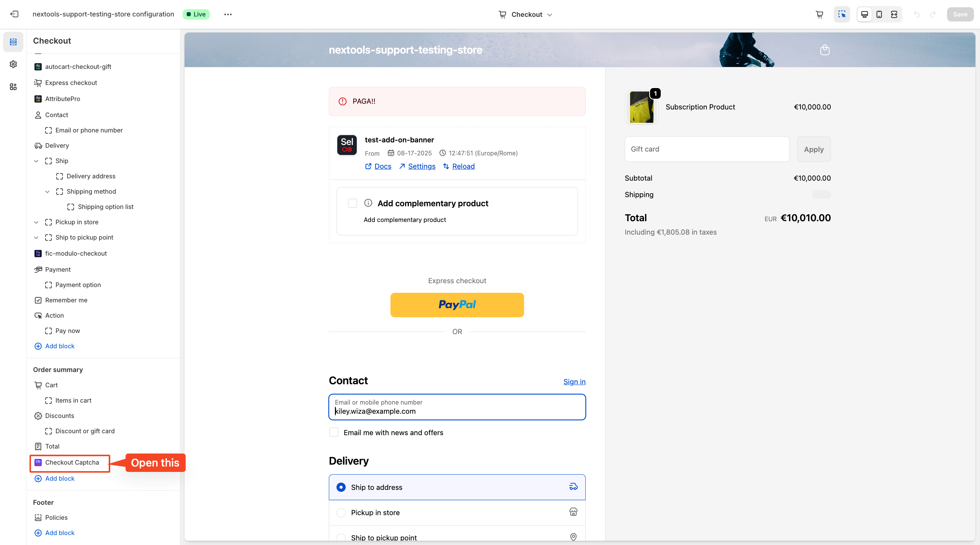Click the Sign in link
The width and height of the screenshot is (980, 545).
coord(574,382)
